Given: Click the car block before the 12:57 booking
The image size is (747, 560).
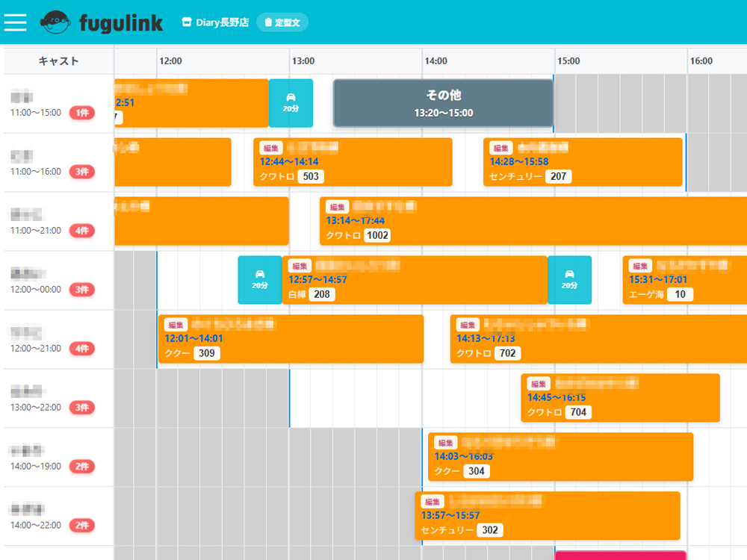Looking at the screenshot, I should (x=259, y=279).
